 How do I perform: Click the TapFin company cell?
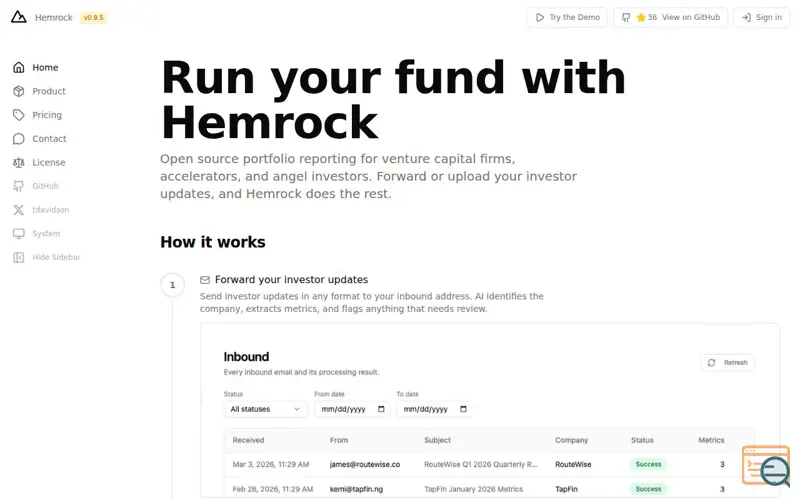tap(566, 489)
